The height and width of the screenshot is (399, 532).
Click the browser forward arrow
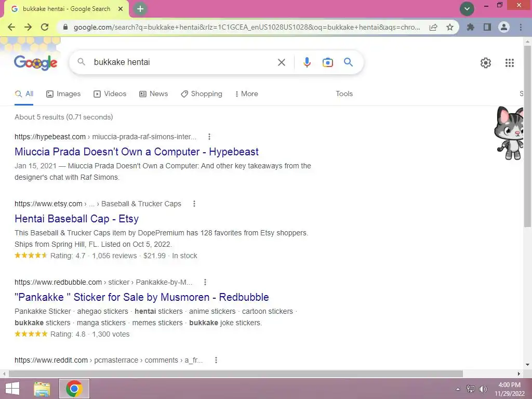point(28,27)
